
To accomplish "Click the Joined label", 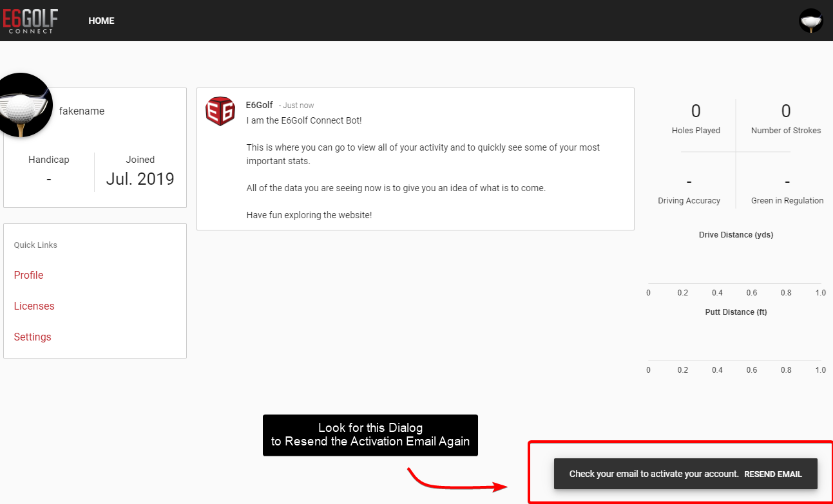I will tap(140, 160).
